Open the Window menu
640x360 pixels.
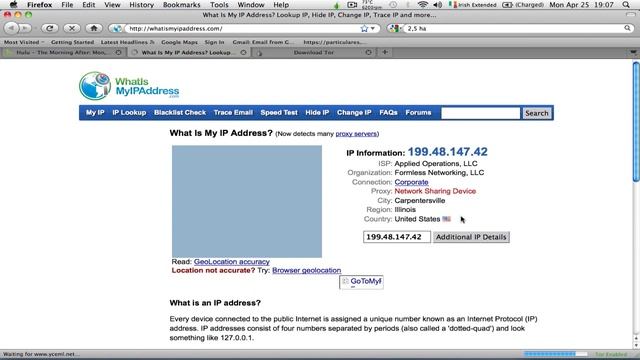[x=251, y=5]
